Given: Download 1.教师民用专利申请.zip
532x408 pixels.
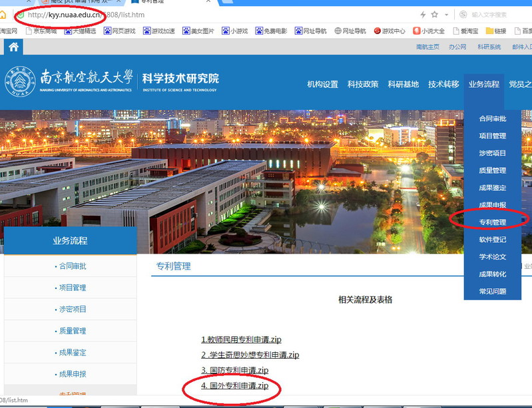Looking at the screenshot, I should point(241,339).
